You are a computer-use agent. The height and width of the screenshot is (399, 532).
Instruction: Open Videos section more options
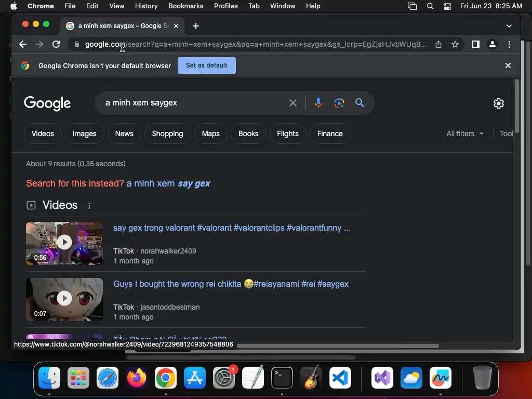coord(89,206)
